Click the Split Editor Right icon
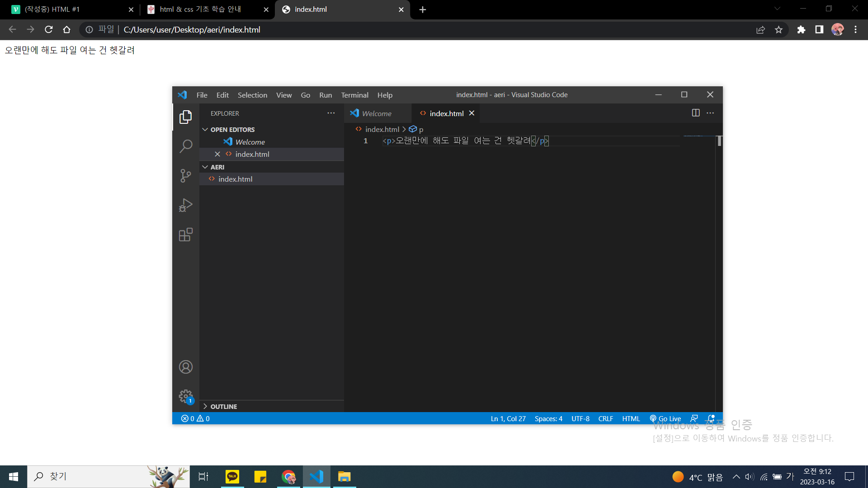This screenshot has height=488, width=868. coord(696,113)
